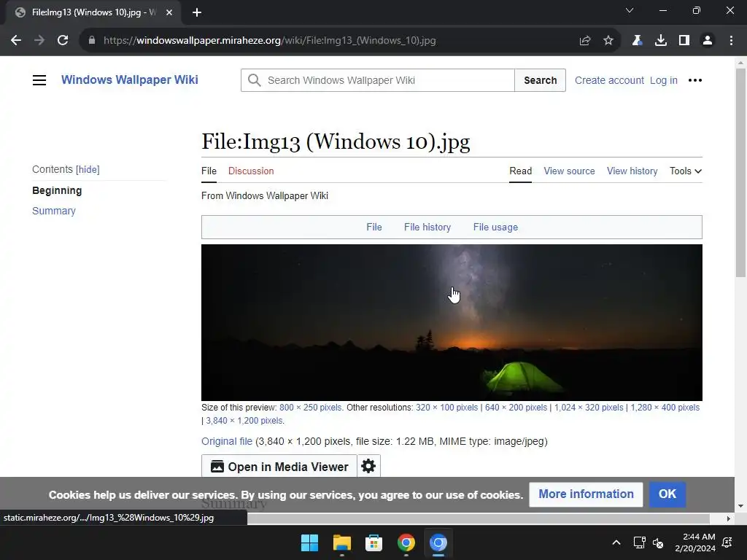
Task: Open the tab search chevron
Action: coord(630,10)
